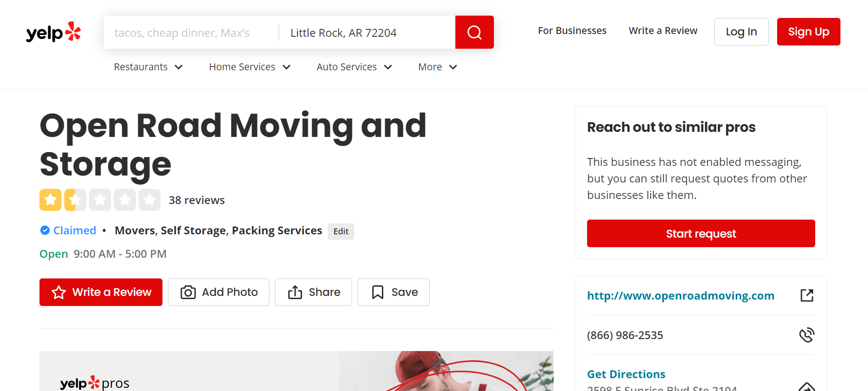
Task: Focus the location field Little Rock, AR
Action: point(367,33)
